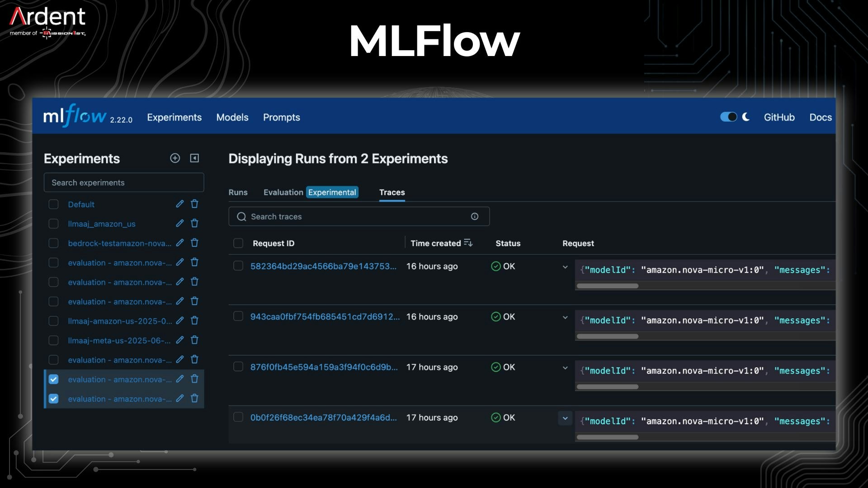Select trace 582364bd29ac4566ba79e143753 checkbox
Screen dimensions: 868x488
[238, 266]
